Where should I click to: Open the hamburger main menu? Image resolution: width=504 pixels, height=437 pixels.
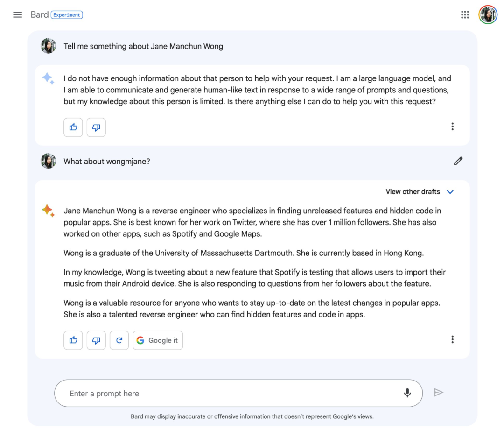pos(17,15)
